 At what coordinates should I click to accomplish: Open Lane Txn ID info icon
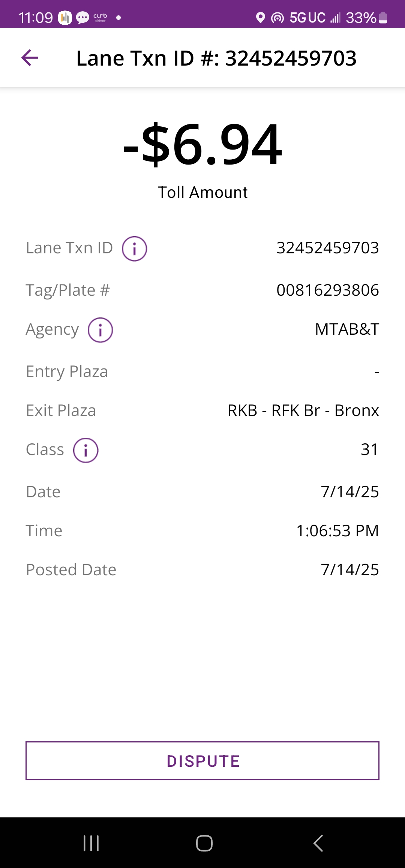tap(134, 248)
